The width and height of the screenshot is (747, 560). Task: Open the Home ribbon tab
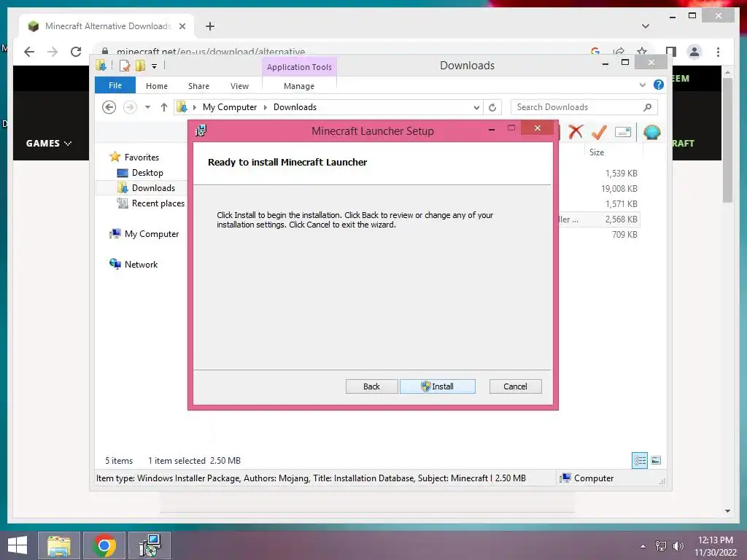pyautogui.click(x=157, y=86)
